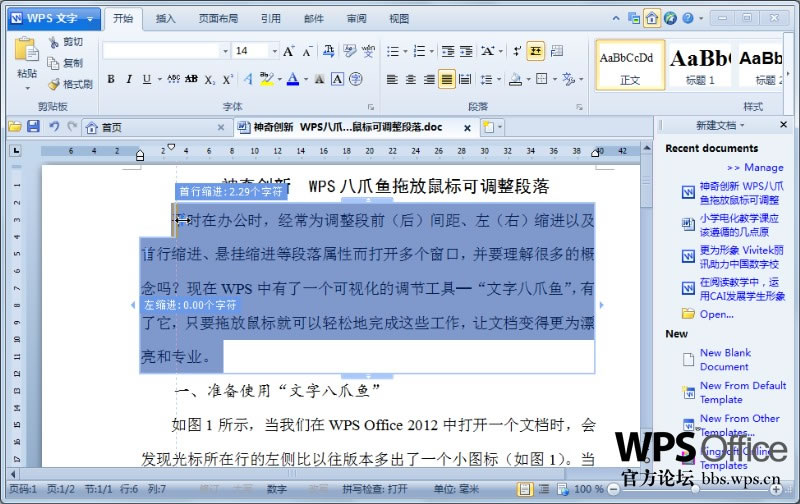This screenshot has width=800, height=504.
Task: Toggle Bold formatting
Action: click(111, 79)
